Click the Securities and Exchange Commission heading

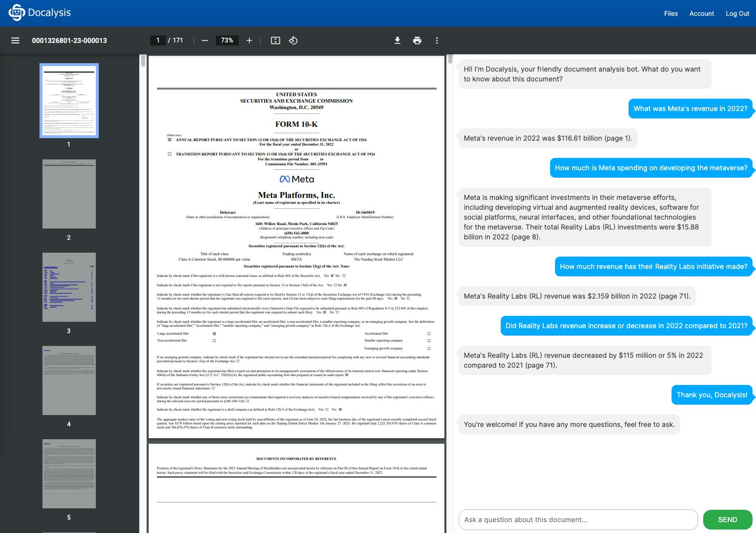pyautogui.click(x=296, y=101)
